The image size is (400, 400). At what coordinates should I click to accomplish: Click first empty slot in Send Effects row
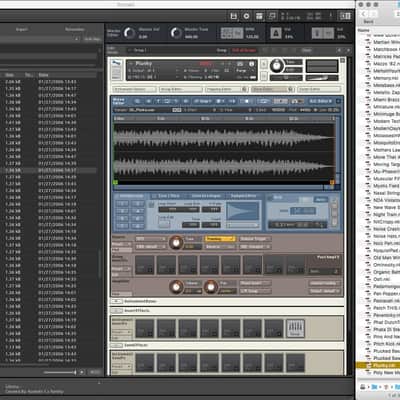click(145, 363)
